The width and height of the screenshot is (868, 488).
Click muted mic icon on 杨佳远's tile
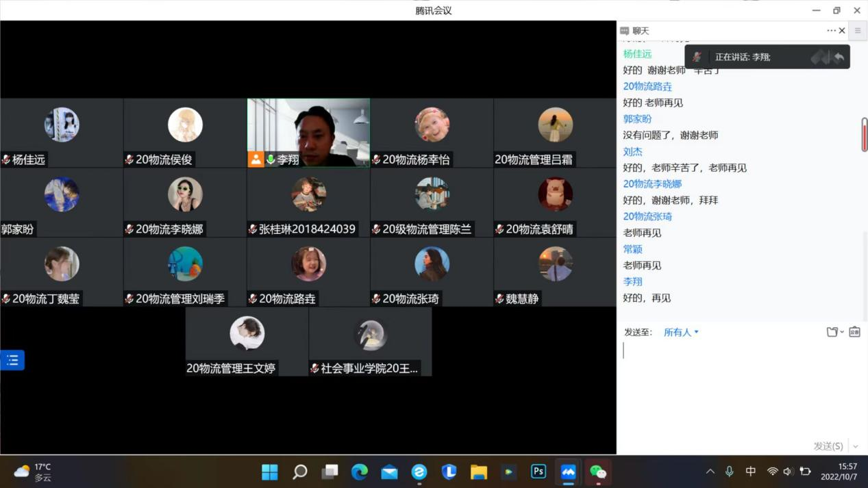(6, 159)
